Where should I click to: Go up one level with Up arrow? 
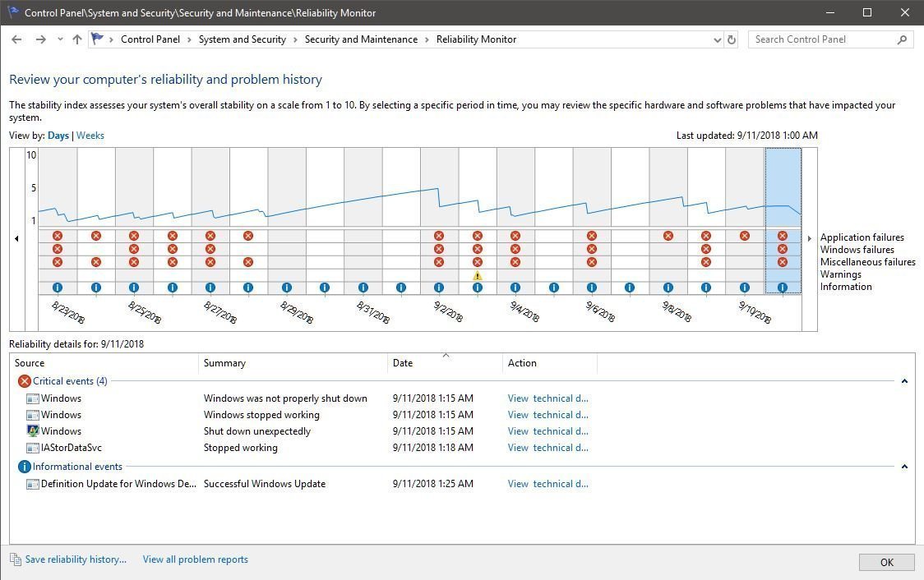click(x=77, y=39)
